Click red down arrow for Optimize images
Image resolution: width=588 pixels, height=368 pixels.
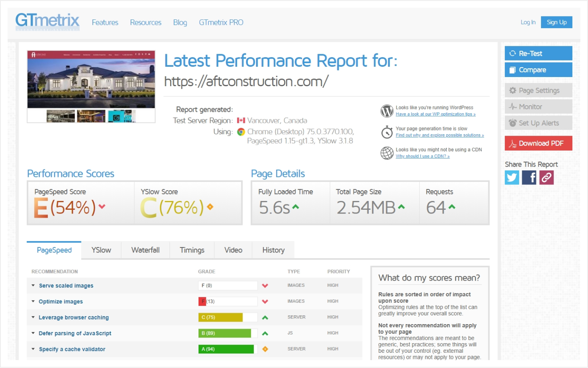265,302
